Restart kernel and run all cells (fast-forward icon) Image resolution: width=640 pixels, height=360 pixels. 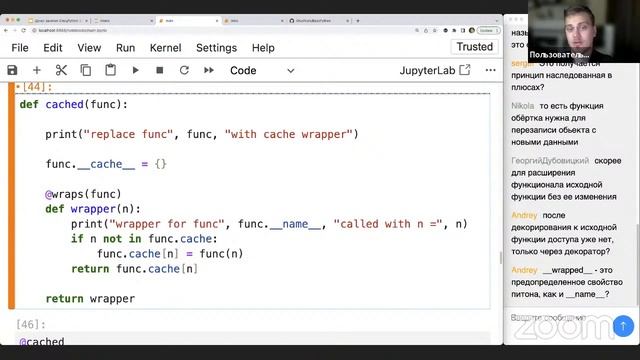(x=209, y=70)
